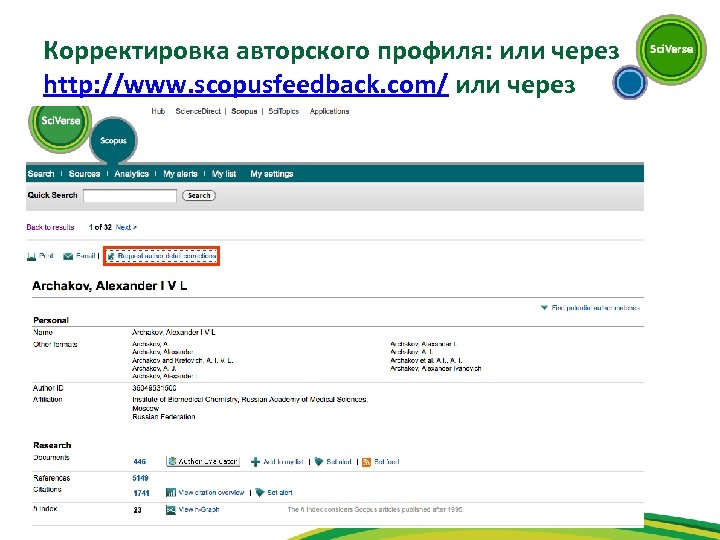
Task: Open the 446 documents count link
Action: point(140,461)
